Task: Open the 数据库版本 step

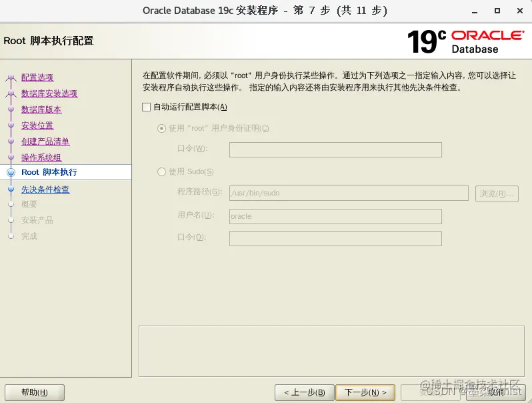Action: (x=41, y=109)
